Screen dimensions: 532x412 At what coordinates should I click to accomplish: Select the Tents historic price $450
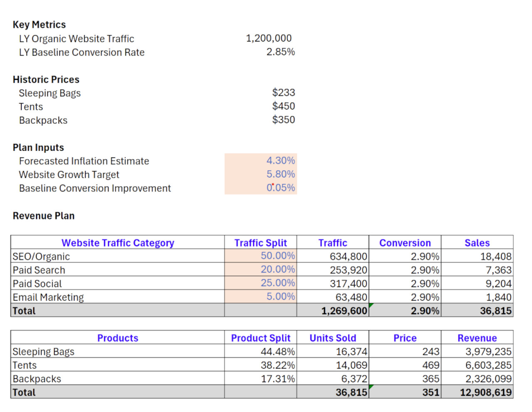point(283,106)
